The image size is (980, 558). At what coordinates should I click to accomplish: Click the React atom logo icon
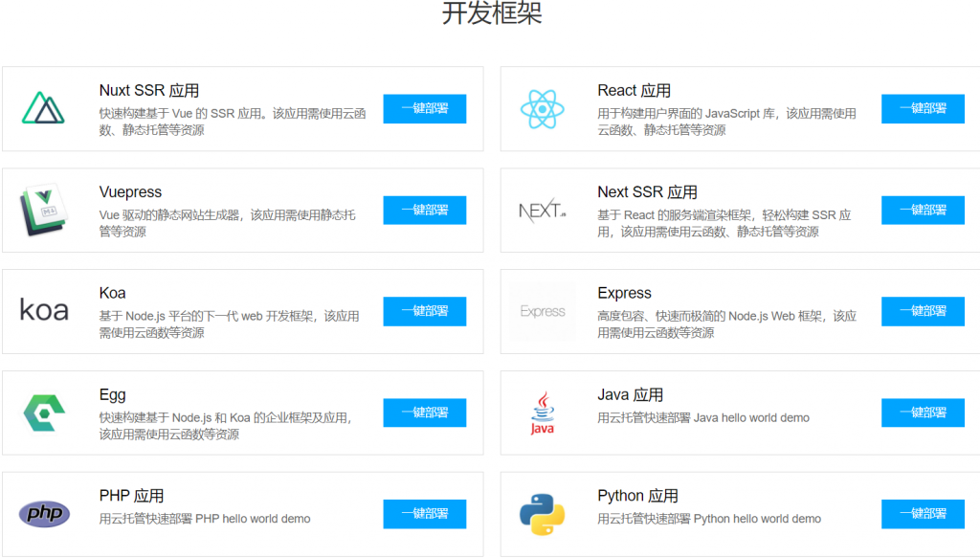click(x=543, y=109)
